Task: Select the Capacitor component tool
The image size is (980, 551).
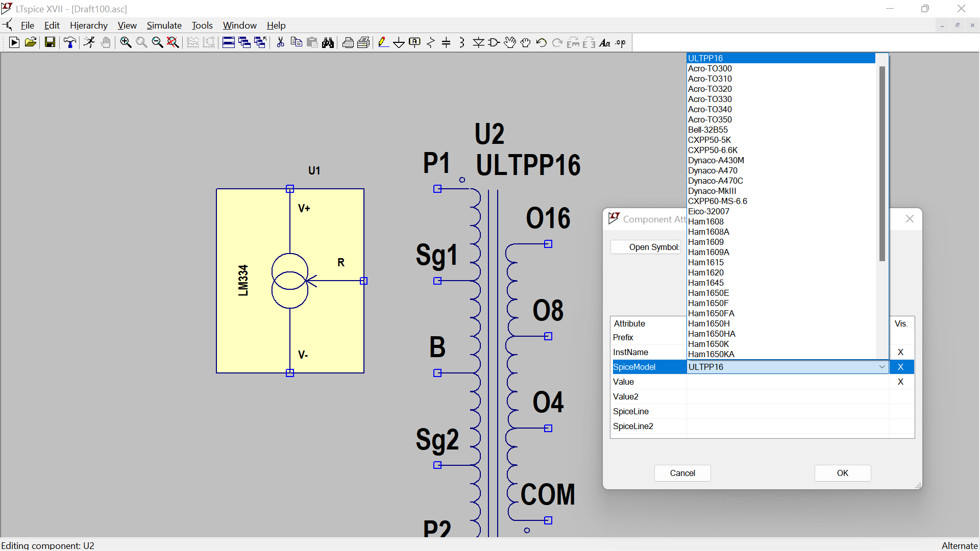Action: pyautogui.click(x=446, y=43)
